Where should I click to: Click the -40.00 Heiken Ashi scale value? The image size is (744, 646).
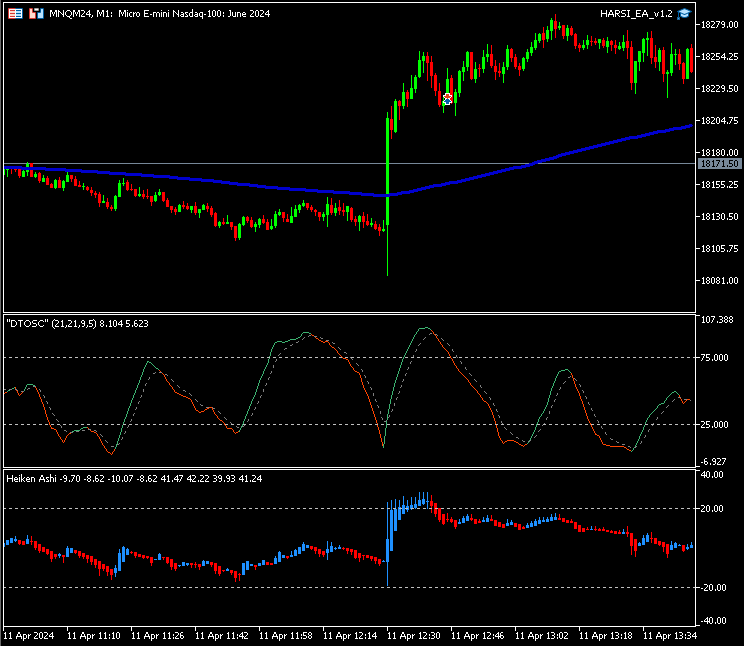713,621
